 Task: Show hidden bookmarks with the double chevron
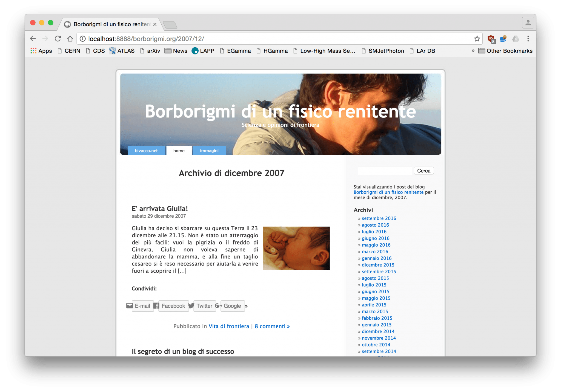(473, 51)
